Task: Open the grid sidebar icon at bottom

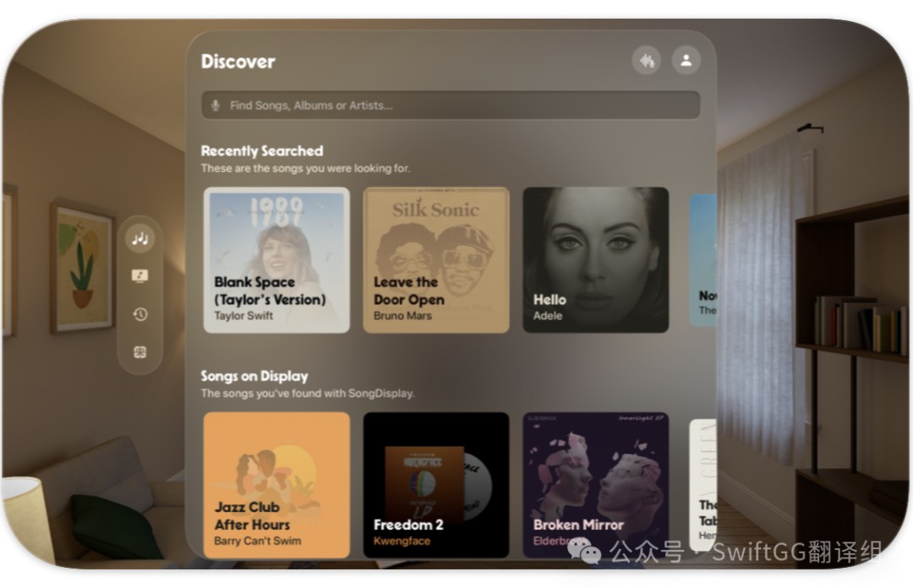Action: coord(139,351)
